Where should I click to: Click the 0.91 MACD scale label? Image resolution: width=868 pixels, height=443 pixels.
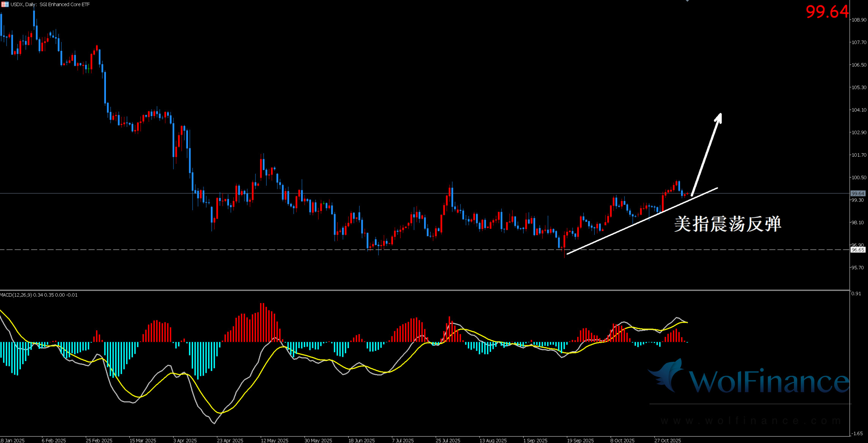pyautogui.click(x=856, y=294)
